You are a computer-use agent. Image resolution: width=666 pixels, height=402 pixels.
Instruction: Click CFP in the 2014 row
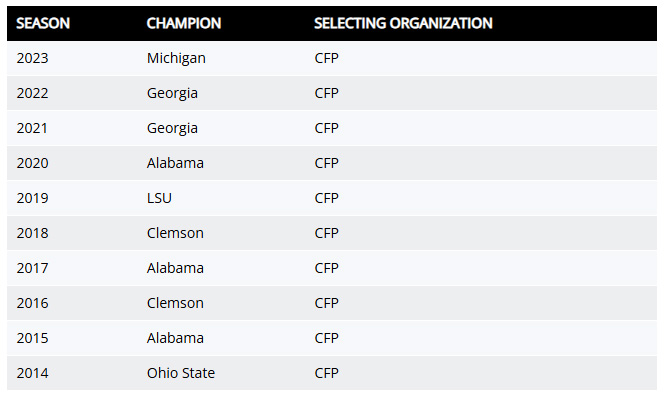(327, 373)
